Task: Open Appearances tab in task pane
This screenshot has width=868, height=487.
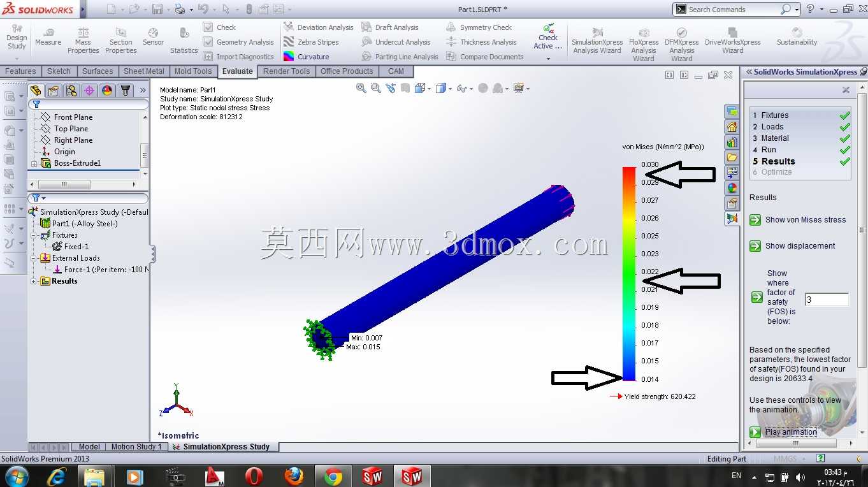Action: pyautogui.click(x=732, y=188)
